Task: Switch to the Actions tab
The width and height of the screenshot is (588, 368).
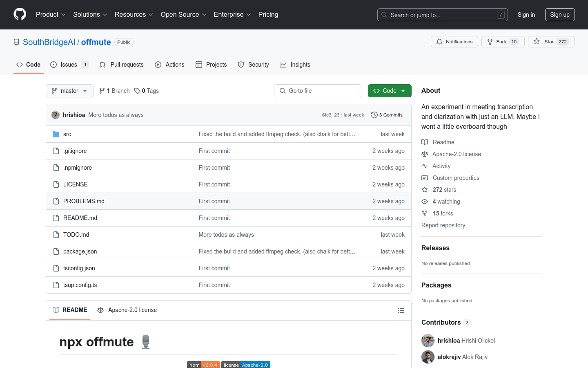Action: (x=170, y=65)
